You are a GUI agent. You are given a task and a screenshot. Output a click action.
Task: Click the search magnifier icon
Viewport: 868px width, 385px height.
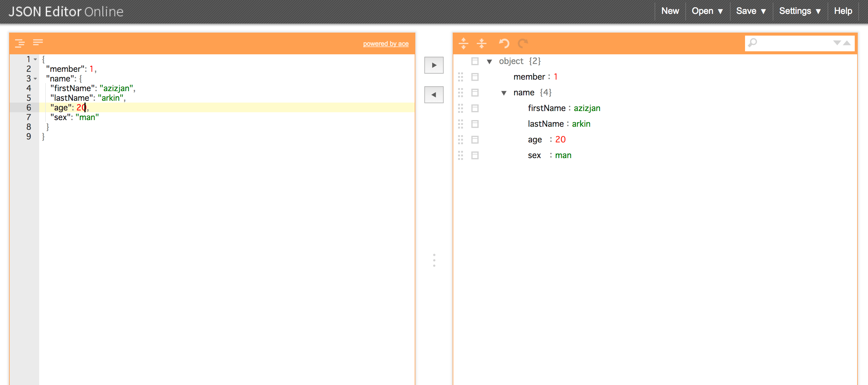[753, 43]
